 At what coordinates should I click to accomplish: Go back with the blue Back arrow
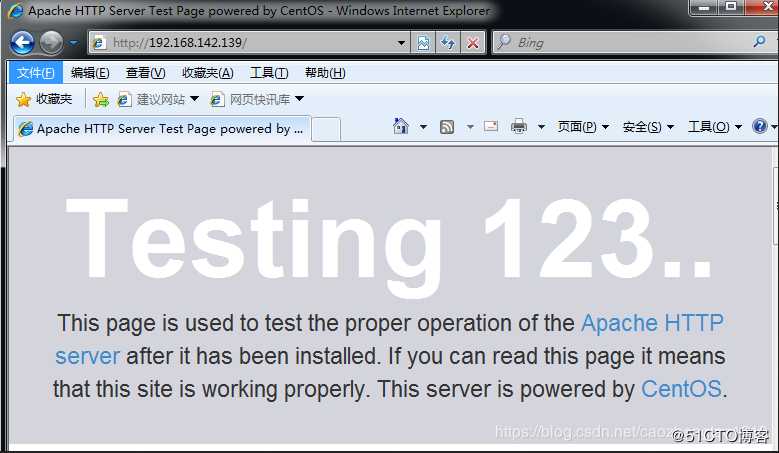coord(22,43)
